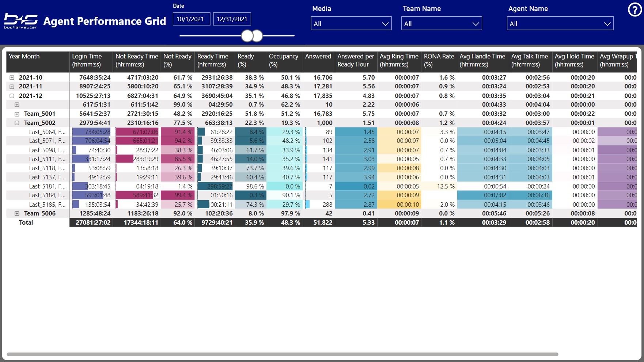
Task: Edit the end date 12/31/2021 field
Action: tap(232, 19)
